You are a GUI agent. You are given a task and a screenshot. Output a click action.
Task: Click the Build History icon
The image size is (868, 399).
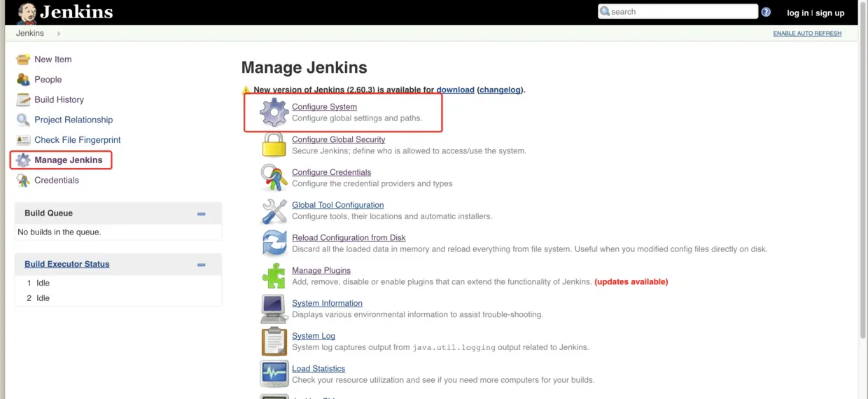[x=23, y=99]
